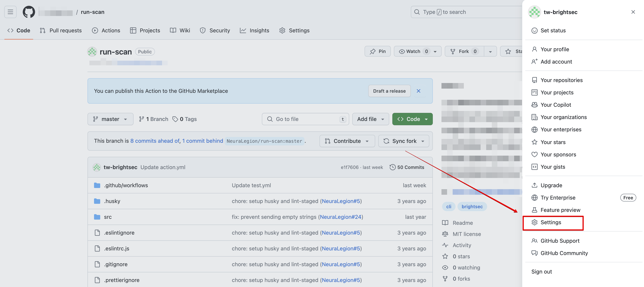Open account Settings in user menu
The width and height of the screenshot is (644, 287).
[583, 222]
